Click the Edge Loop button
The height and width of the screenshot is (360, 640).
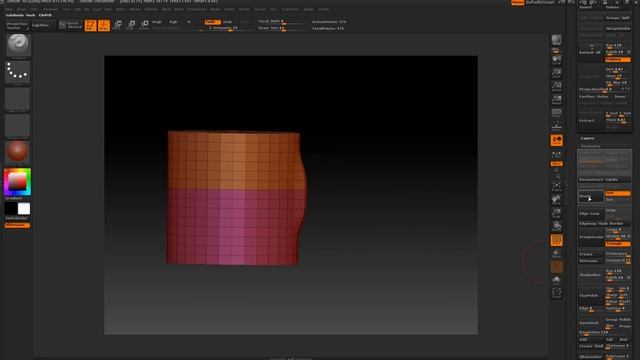(x=591, y=213)
